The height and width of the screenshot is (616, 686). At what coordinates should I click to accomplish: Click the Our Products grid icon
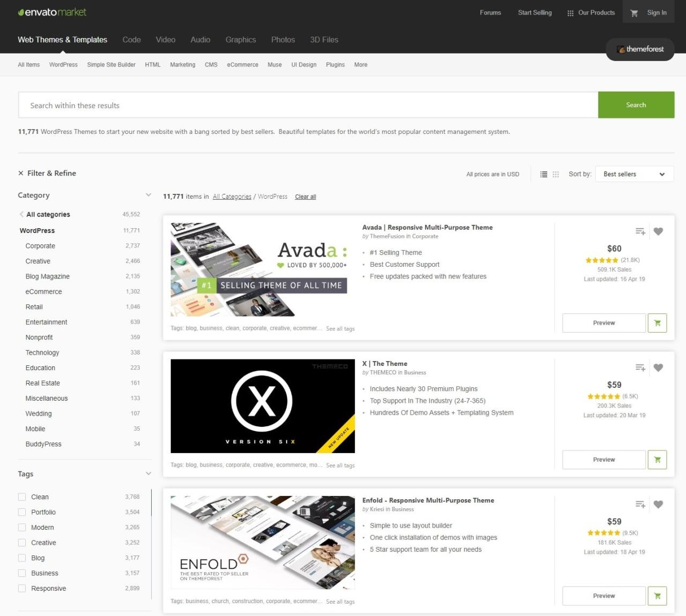pyautogui.click(x=570, y=13)
